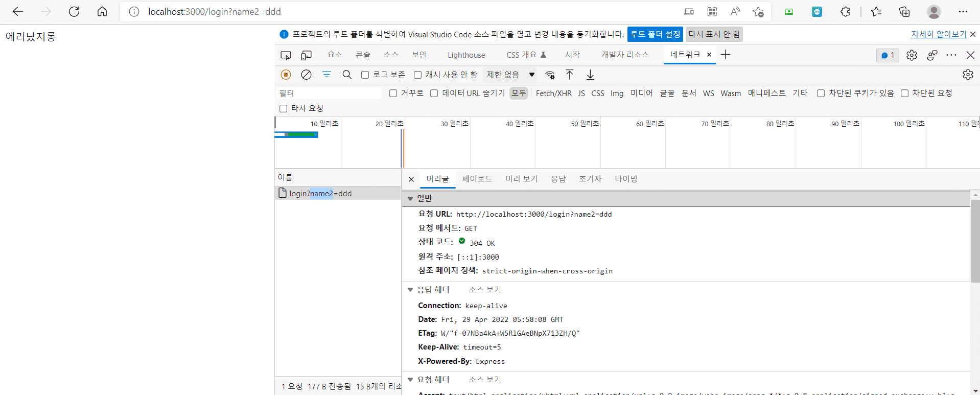Check the Invert filter checkbox
The width and height of the screenshot is (980, 395).
pos(393,93)
